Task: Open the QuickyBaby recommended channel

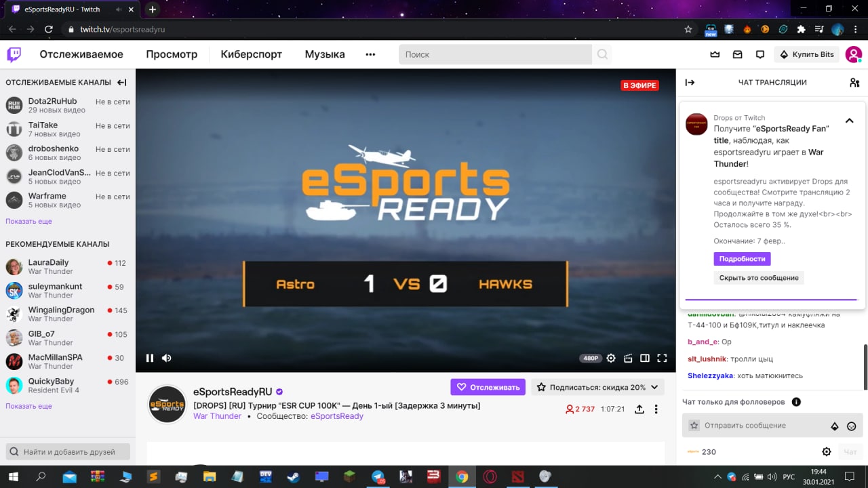Action: pyautogui.click(x=68, y=385)
